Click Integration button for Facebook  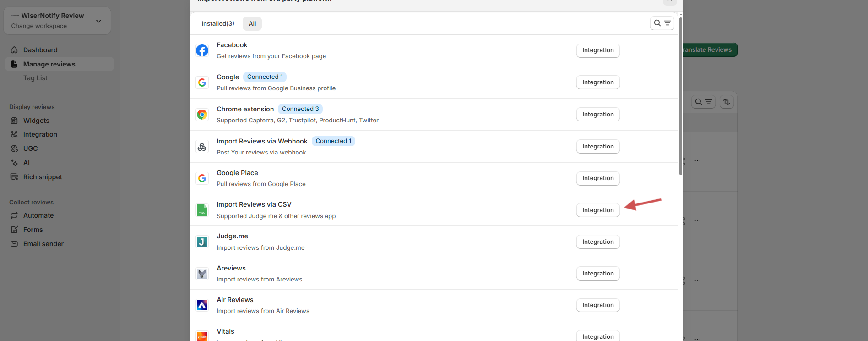pos(598,50)
